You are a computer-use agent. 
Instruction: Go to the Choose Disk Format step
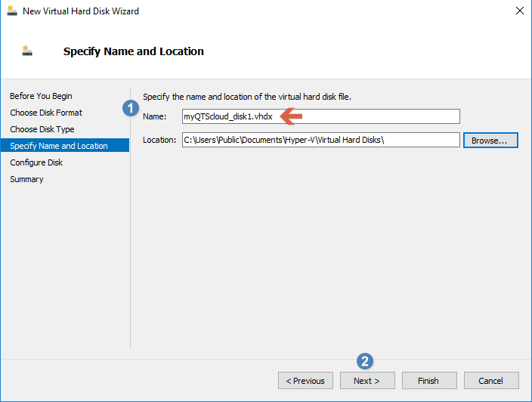click(46, 113)
